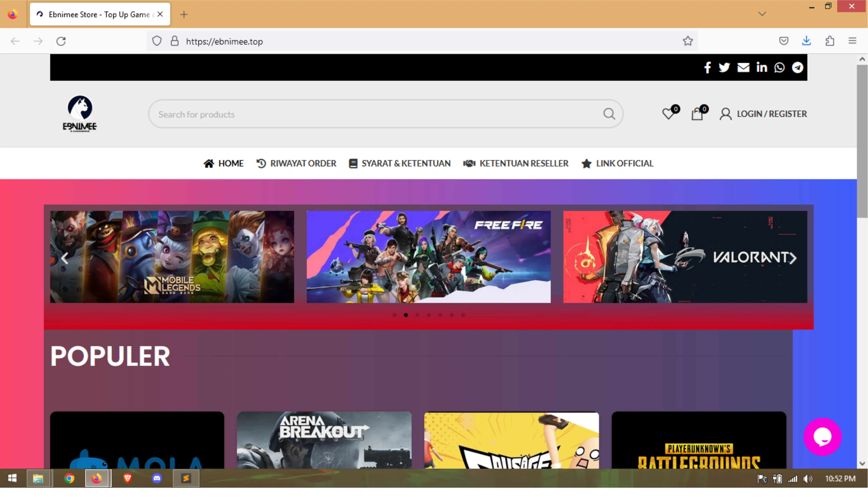Screen dimensions: 868x497
Task: Select the active second carousel dot
Action: (406, 315)
